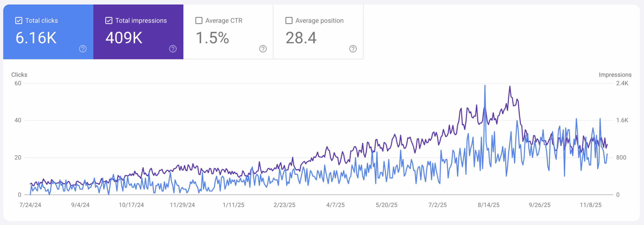Check the Average position checkbox

click(x=289, y=21)
